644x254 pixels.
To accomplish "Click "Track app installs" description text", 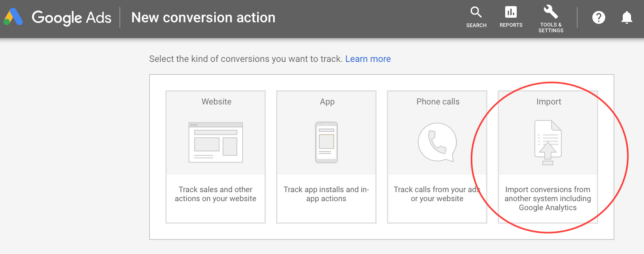I will 326,194.
